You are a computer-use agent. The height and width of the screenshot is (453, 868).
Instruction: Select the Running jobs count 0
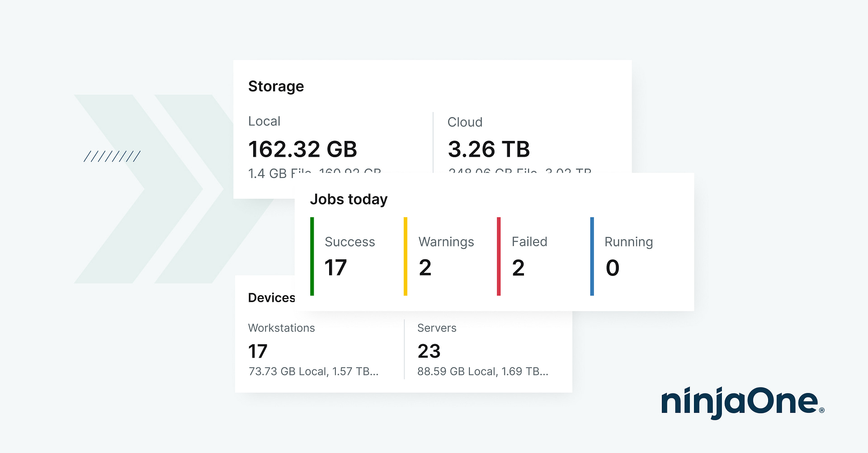612,268
